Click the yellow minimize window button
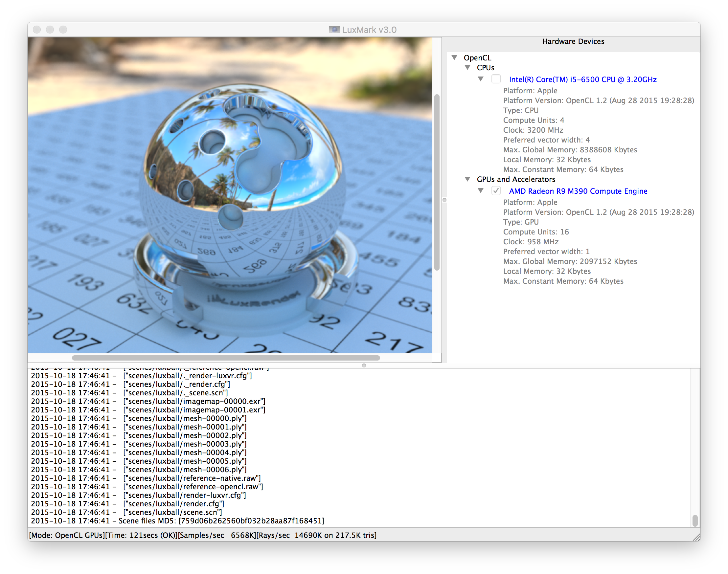 (x=50, y=30)
